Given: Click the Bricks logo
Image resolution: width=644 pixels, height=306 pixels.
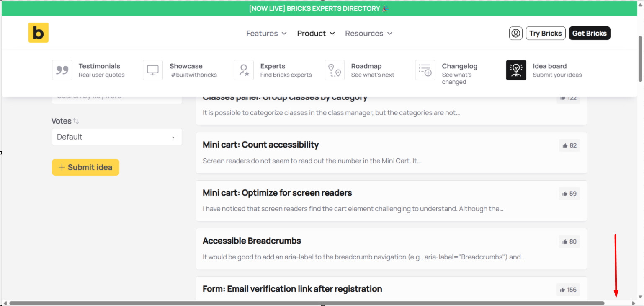Looking at the screenshot, I should (x=38, y=32).
